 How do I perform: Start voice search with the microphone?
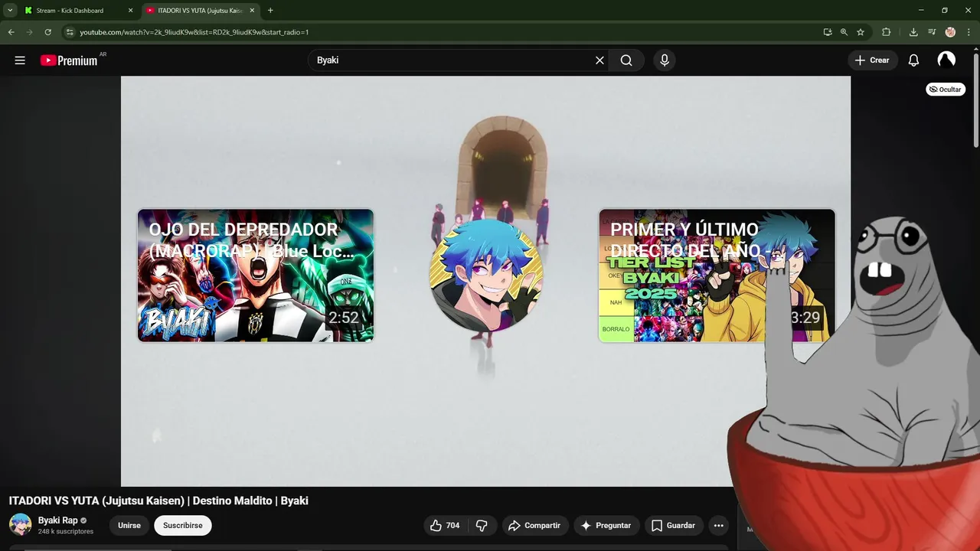665,60
